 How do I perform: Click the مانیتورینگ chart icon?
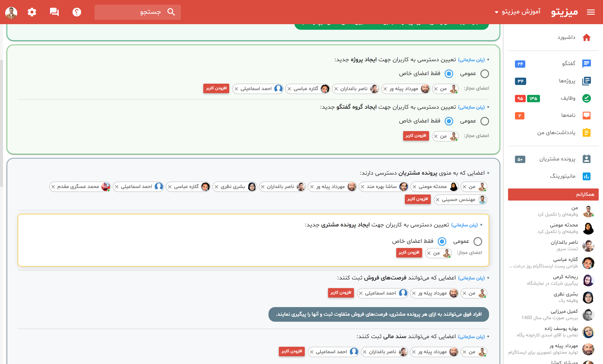tap(586, 176)
